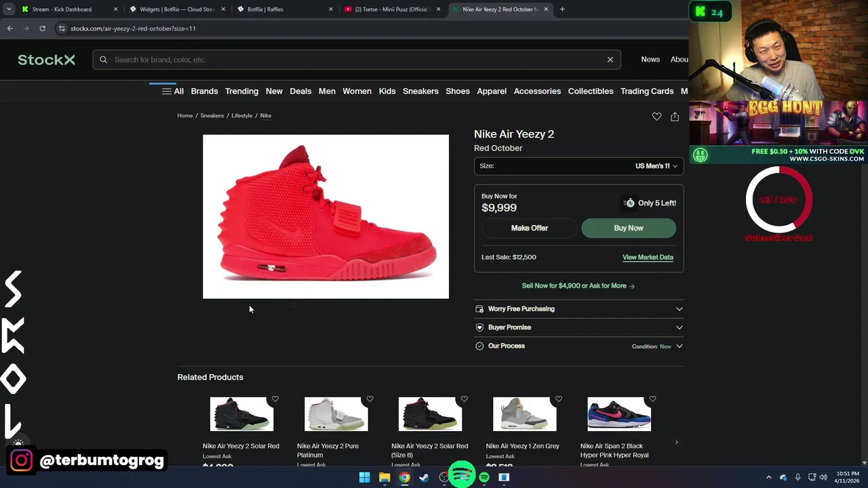Open the Apparel menu
The width and height of the screenshot is (868, 488).
pos(492,91)
